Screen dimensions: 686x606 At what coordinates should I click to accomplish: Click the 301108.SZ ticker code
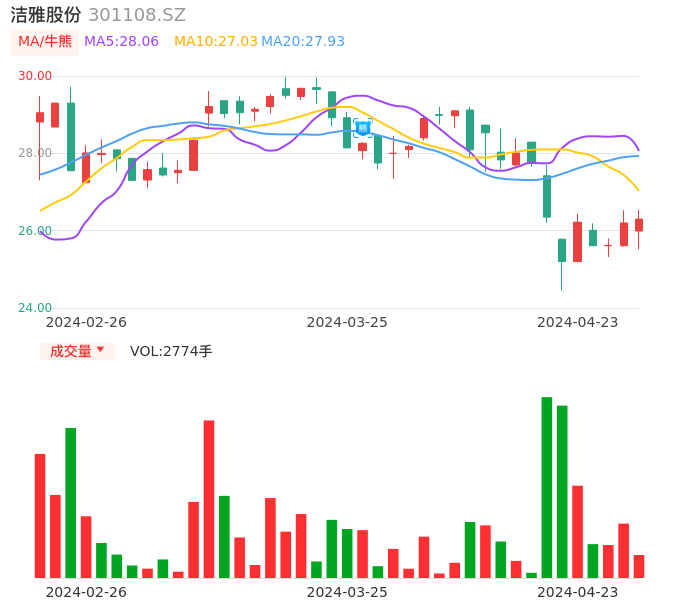pyautogui.click(x=137, y=15)
